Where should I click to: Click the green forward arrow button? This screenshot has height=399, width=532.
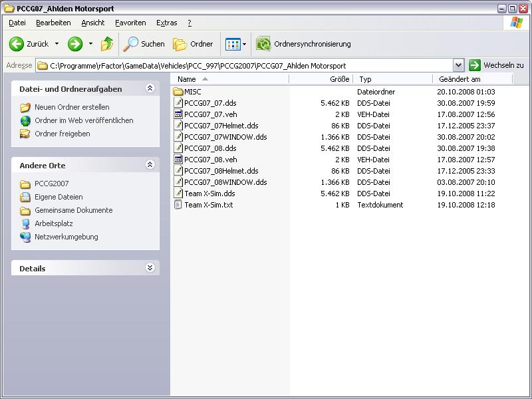point(75,44)
